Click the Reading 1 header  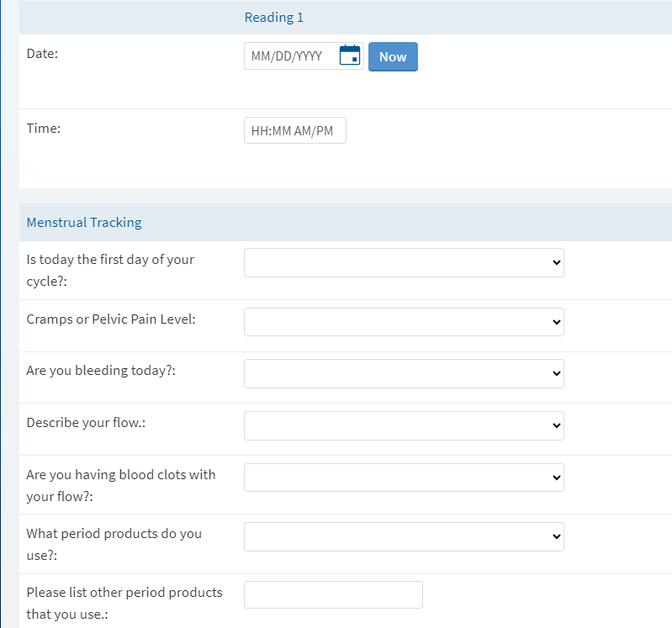point(274,17)
